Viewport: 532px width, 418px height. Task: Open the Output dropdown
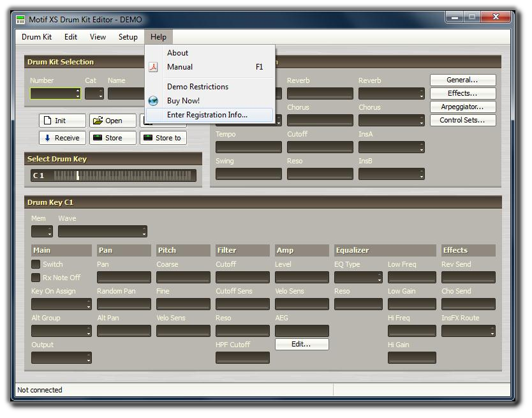click(61, 358)
